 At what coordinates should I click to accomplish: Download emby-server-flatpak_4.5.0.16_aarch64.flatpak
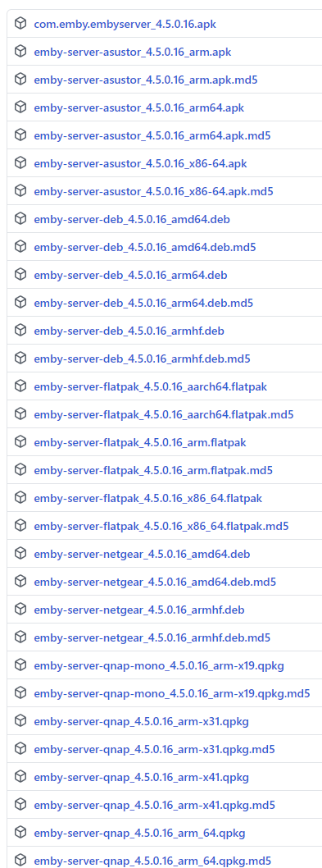click(151, 386)
